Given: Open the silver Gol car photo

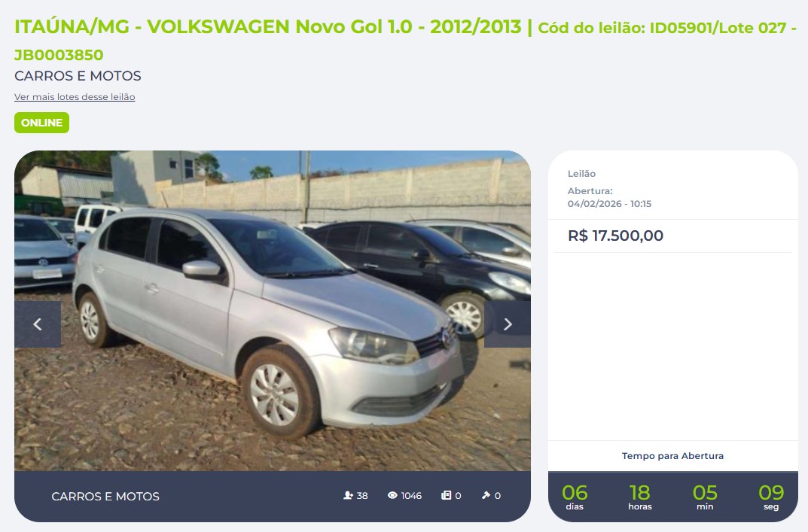Looking at the screenshot, I should [273, 311].
